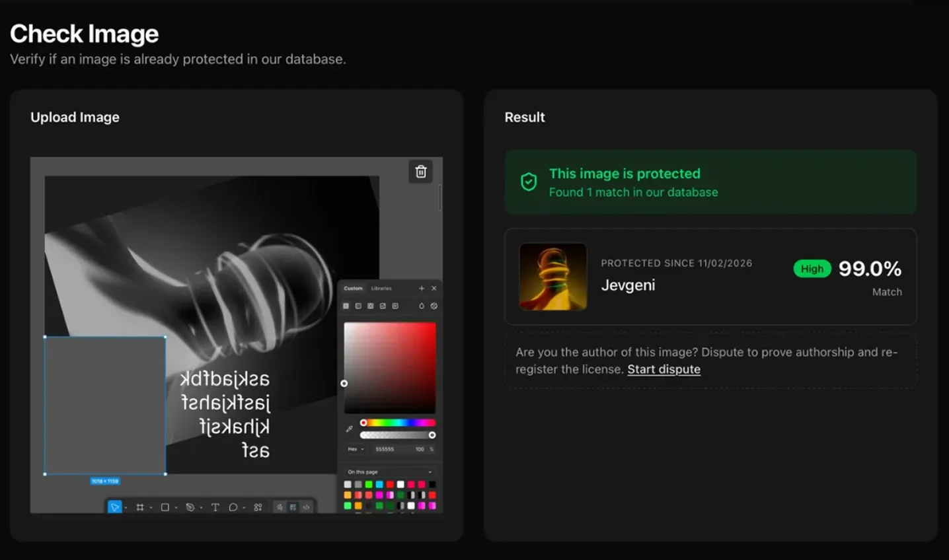Choose the Image fill type icon
The height and width of the screenshot is (560, 949).
pos(383,306)
